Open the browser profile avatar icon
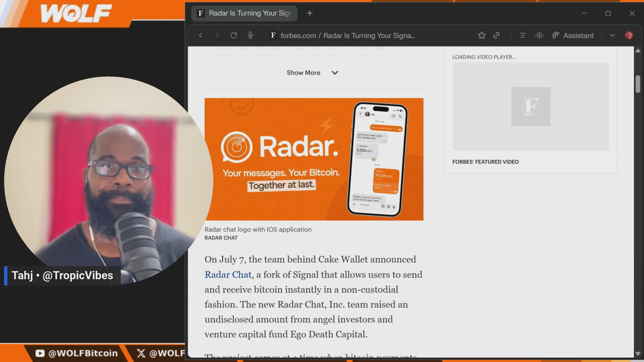644x362 pixels. pos(629,35)
